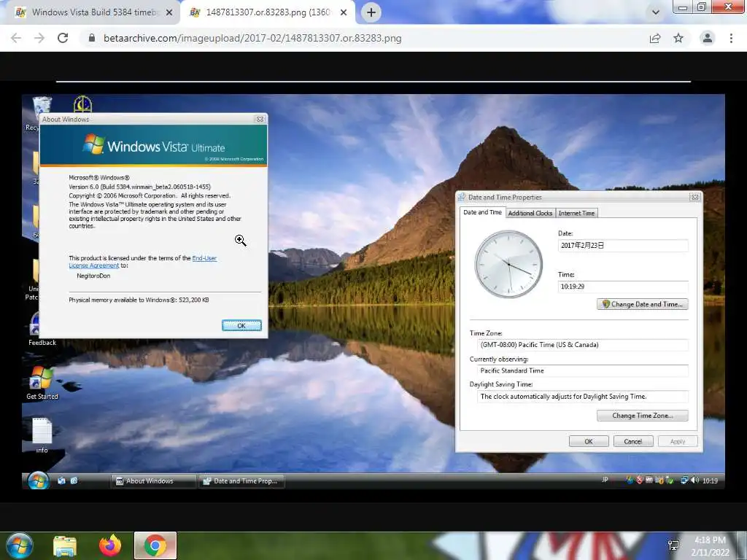Reload the current page
This screenshot has height=560, width=747.
tap(63, 38)
